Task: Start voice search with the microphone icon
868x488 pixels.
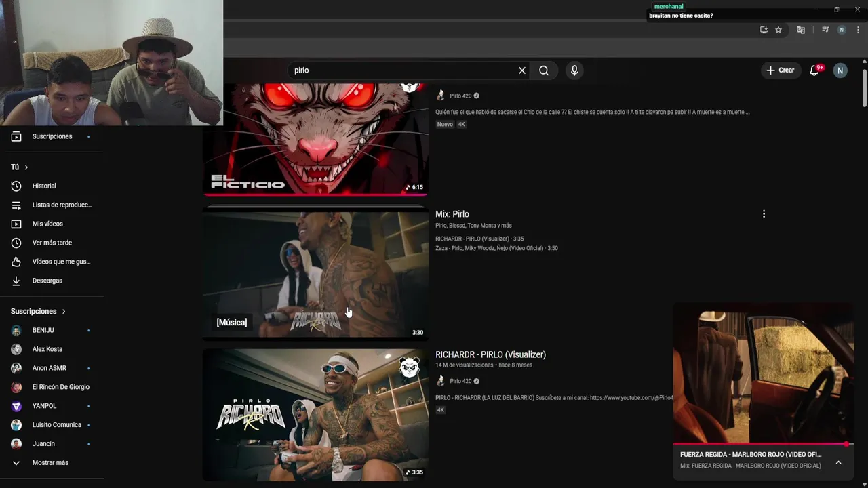Action: [x=574, y=70]
